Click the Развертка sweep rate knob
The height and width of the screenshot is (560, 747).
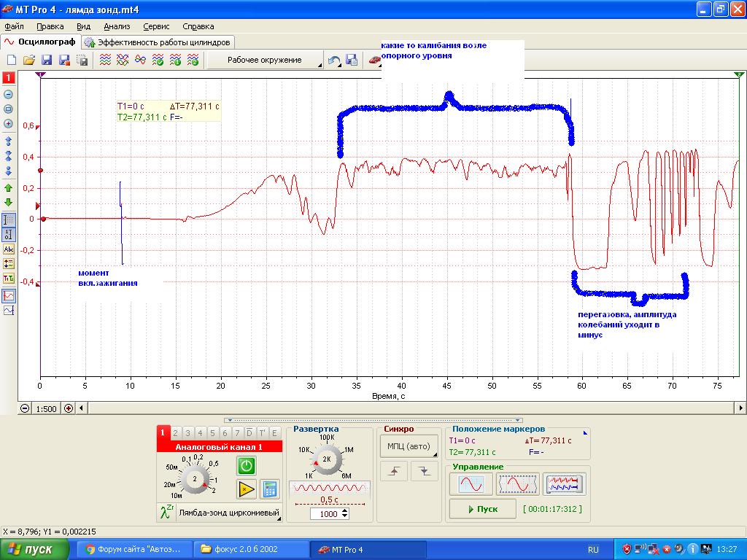(326, 459)
